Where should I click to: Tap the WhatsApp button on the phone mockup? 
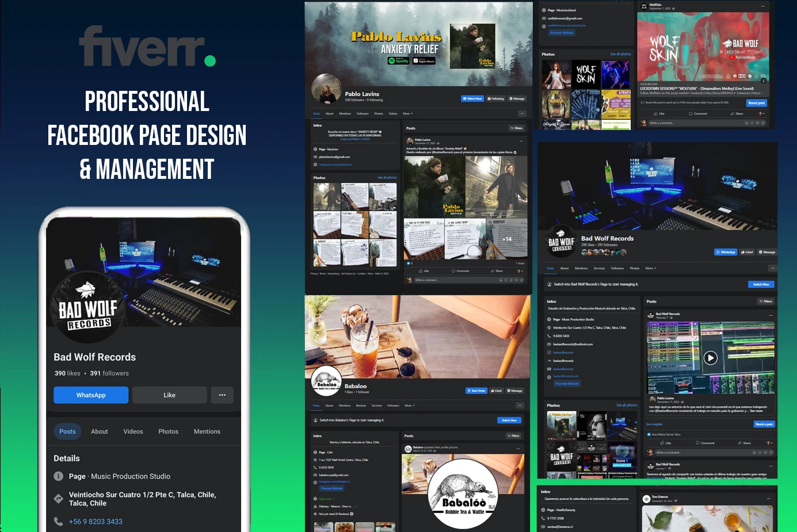click(x=91, y=395)
